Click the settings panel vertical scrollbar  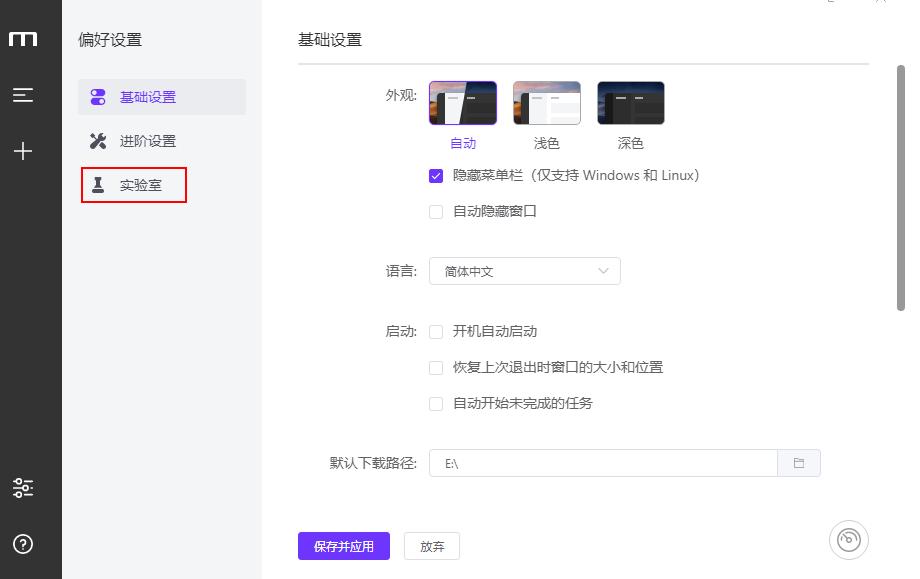(901, 188)
